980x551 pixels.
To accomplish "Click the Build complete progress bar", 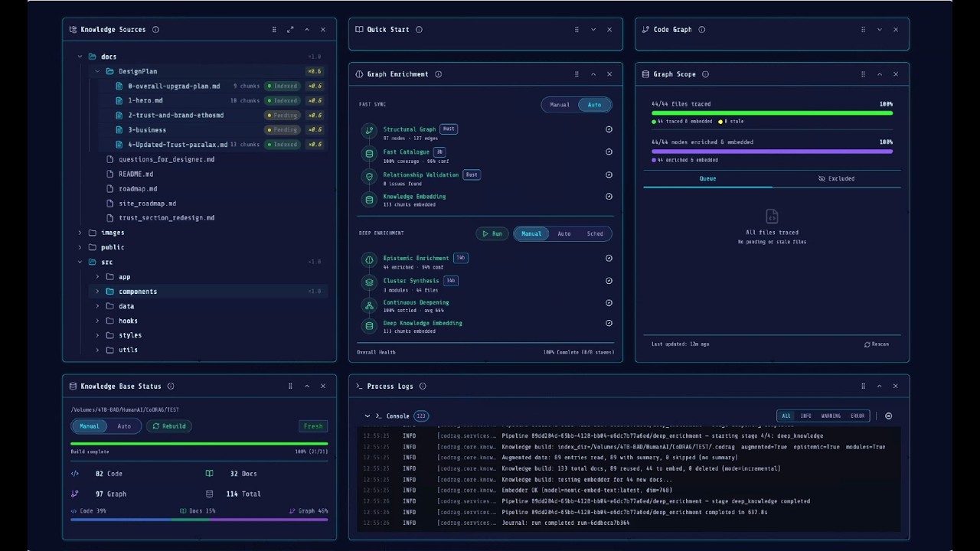I will pyautogui.click(x=199, y=444).
